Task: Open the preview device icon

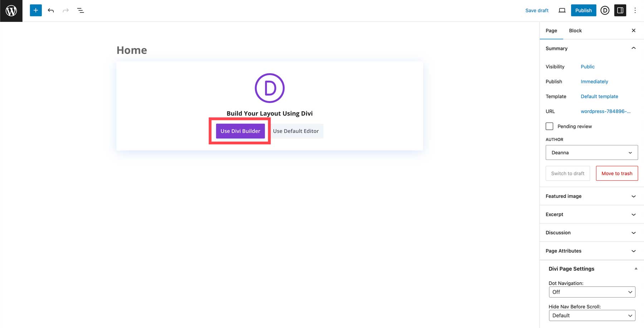Action: point(562,10)
